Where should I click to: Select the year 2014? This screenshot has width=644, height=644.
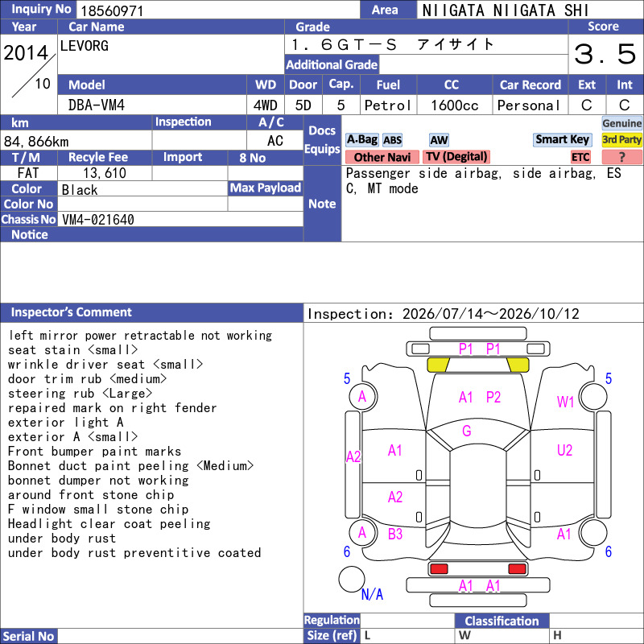coord(26,53)
